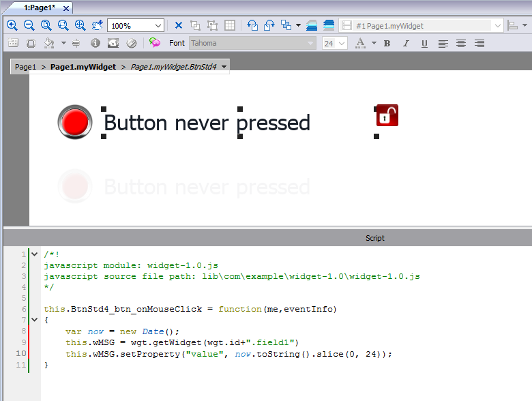The width and height of the screenshot is (532, 401).
Task: Toggle bold text formatting
Action: (x=387, y=43)
